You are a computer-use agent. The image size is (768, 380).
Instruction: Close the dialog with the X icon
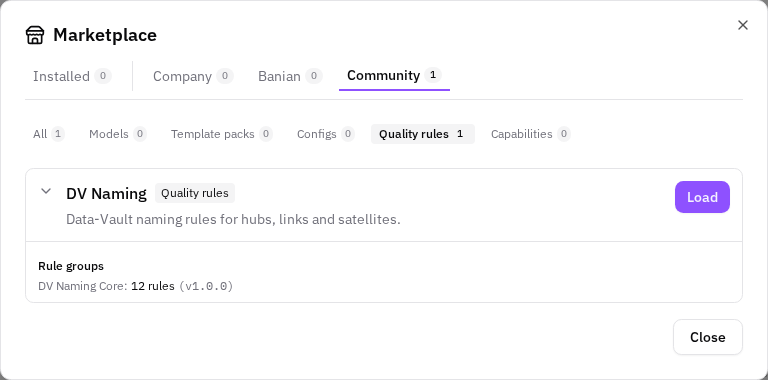(743, 25)
